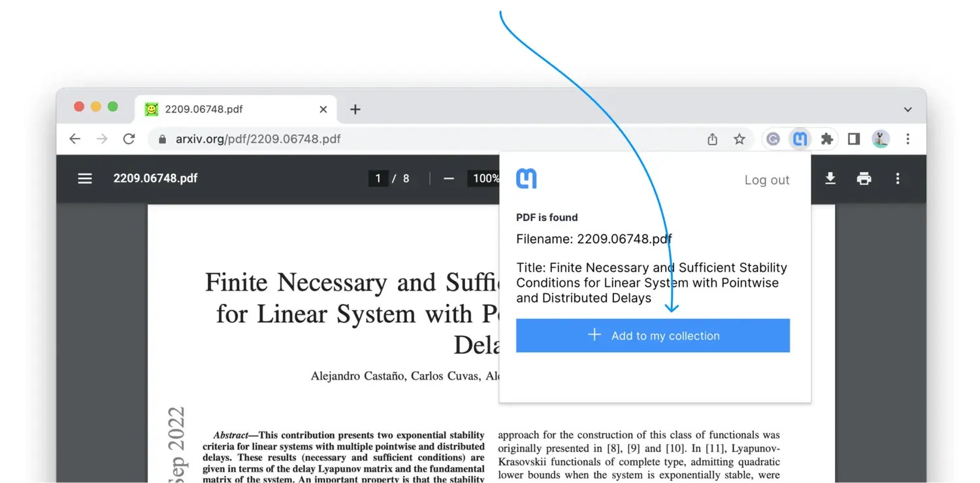Navigate back to the previous page
This screenshot has width=980, height=483.
tap(74, 139)
